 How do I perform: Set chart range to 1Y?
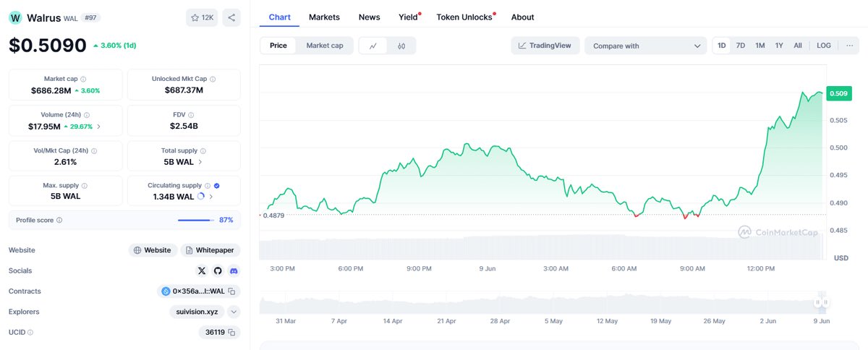(x=779, y=46)
